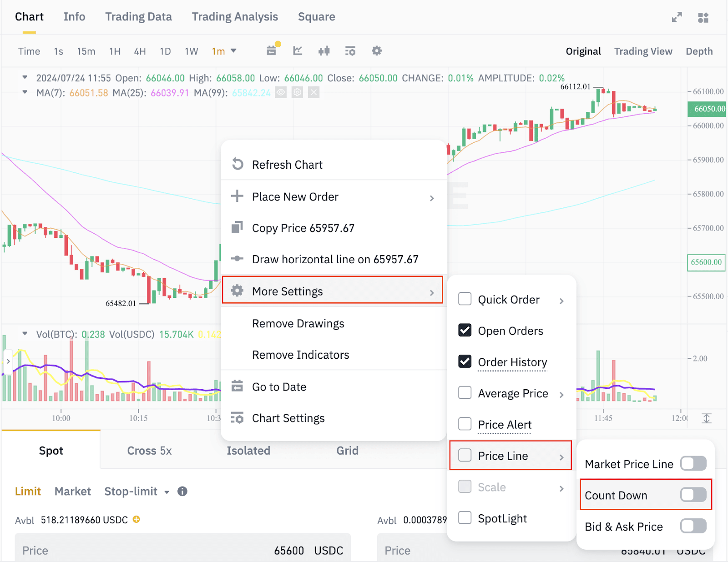This screenshot has height=562, width=728.
Task: Open the technical indicators line-chart icon
Action: click(298, 50)
